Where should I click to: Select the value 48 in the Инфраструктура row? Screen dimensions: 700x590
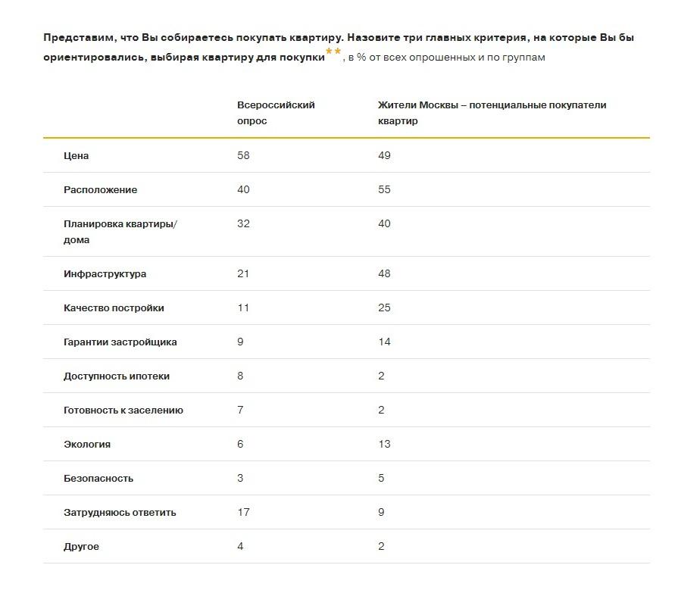click(384, 274)
